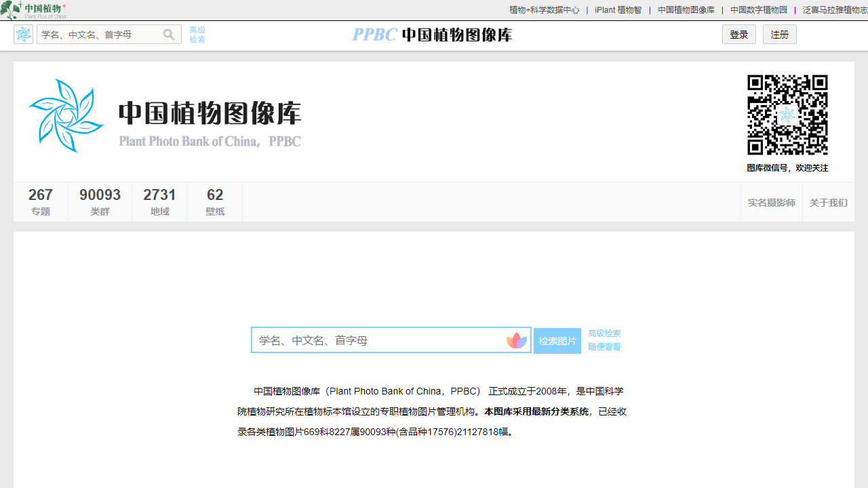868x488 pixels.
Task: Open 中国数字植物园 link
Action: pos(759,10)
